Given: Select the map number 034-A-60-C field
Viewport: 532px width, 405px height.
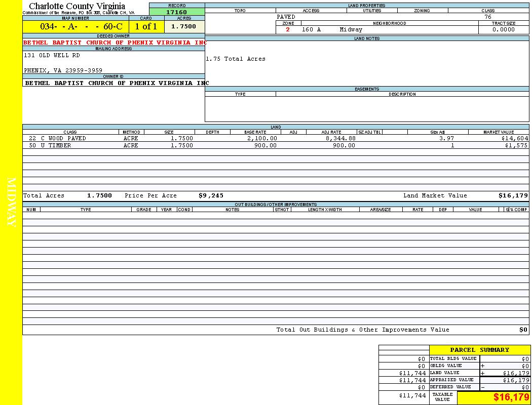Looking at the screenshot, I should [75, 26].
